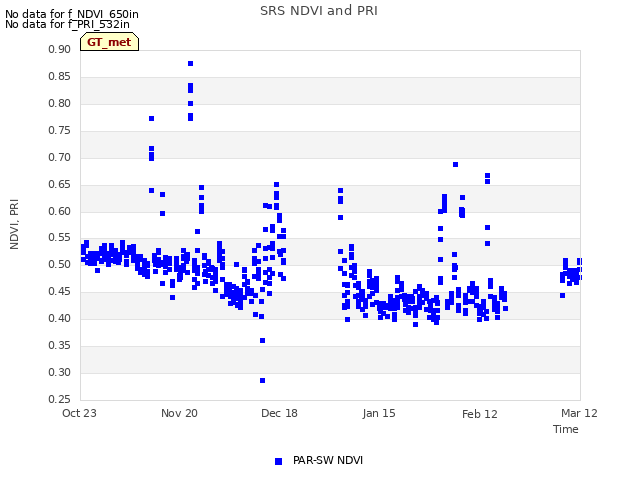Click the Nov 20 x-axis tick label
The width and height of the screenshot is (640, 480).
pos(179,413)
